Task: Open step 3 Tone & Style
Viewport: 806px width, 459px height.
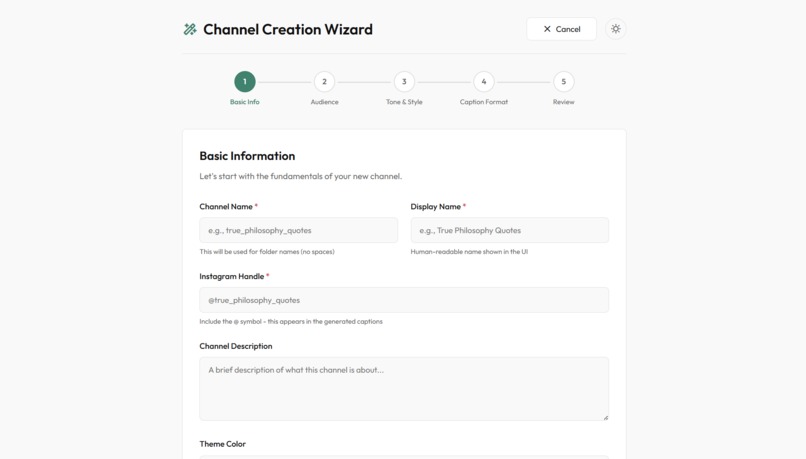Action: pyautogui.click(x=404, y=82)
